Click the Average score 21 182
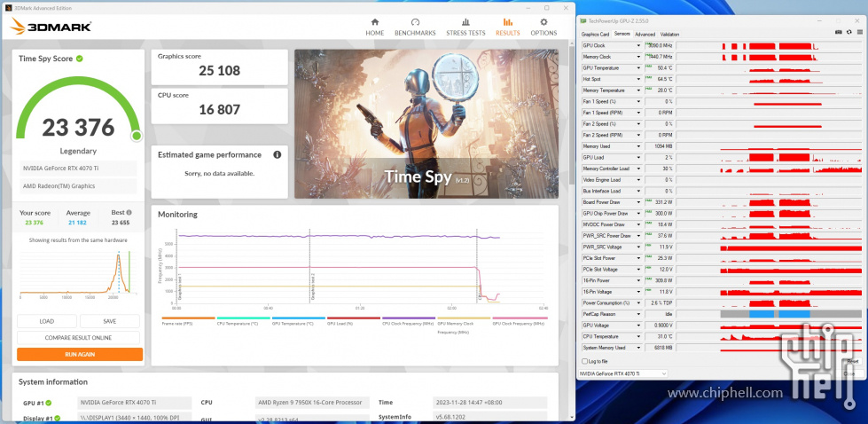 tap(79, 223)
